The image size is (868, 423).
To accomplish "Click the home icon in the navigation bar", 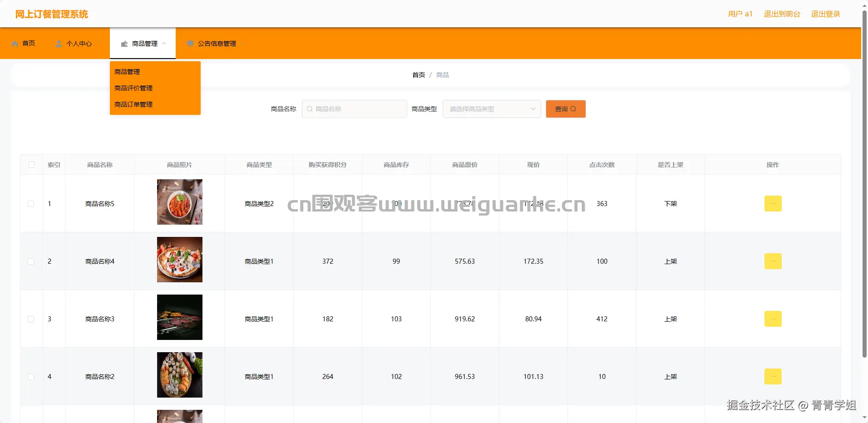I will (x=15, y=44).
